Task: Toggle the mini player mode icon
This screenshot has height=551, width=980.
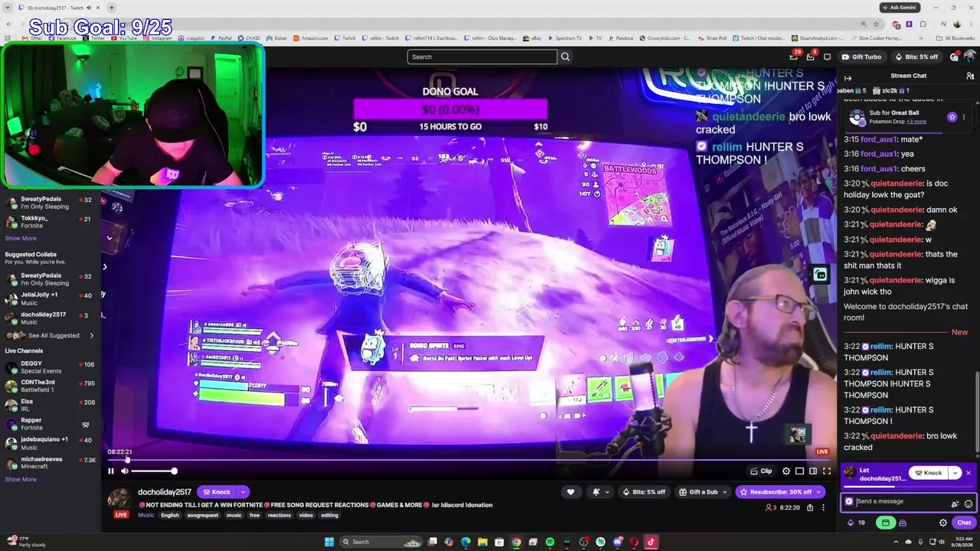Action: tap(799, 471)
